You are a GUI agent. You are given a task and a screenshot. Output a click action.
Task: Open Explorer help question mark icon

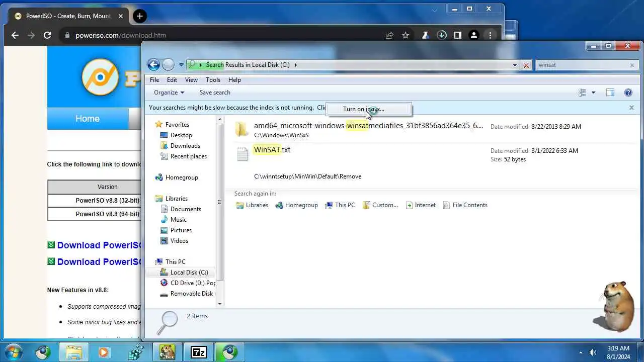[628, 93]
